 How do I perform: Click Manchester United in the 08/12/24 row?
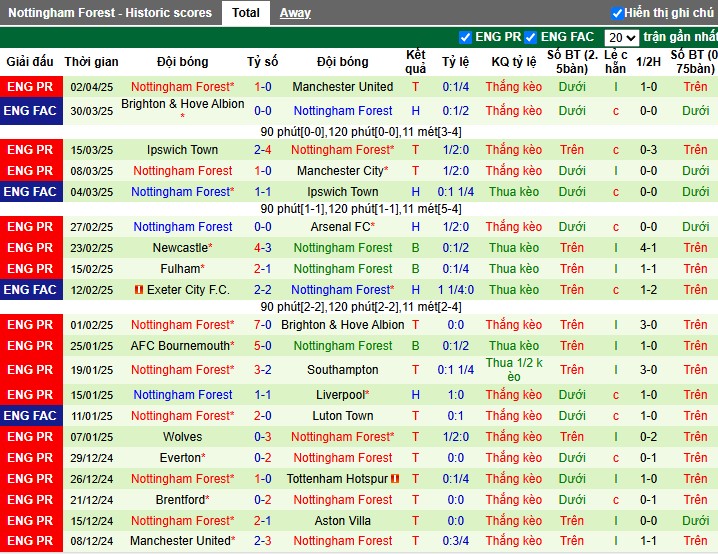click(x=182, y=541)
